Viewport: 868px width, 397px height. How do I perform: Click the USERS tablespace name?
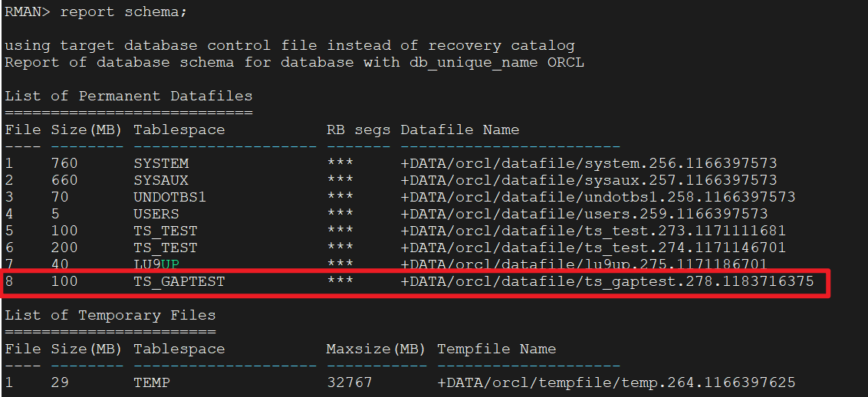156,215
